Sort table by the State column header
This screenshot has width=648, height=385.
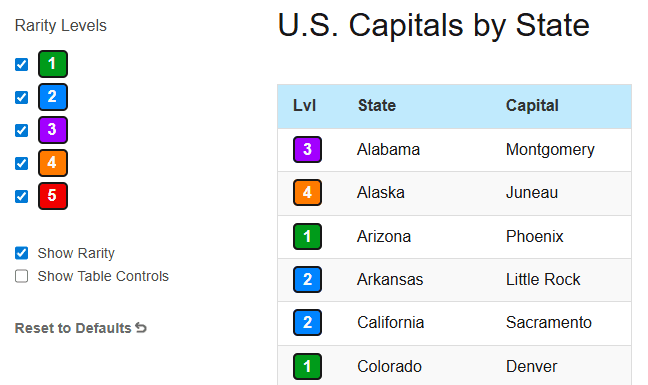pos(377,106)
